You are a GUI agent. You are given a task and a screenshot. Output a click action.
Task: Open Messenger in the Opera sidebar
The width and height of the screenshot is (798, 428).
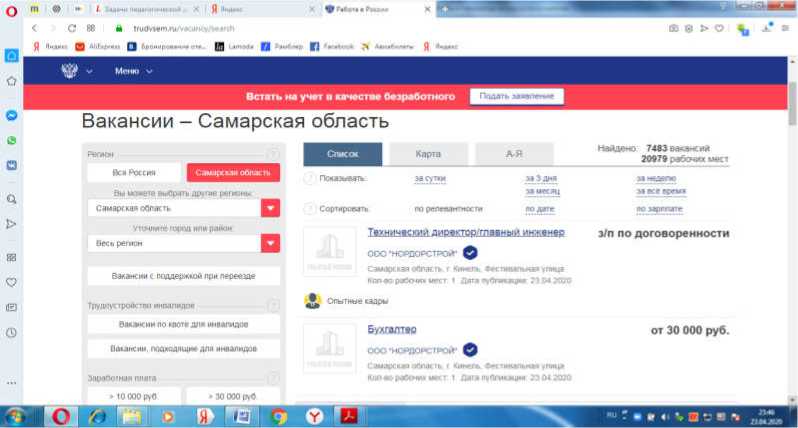(11, 116)
